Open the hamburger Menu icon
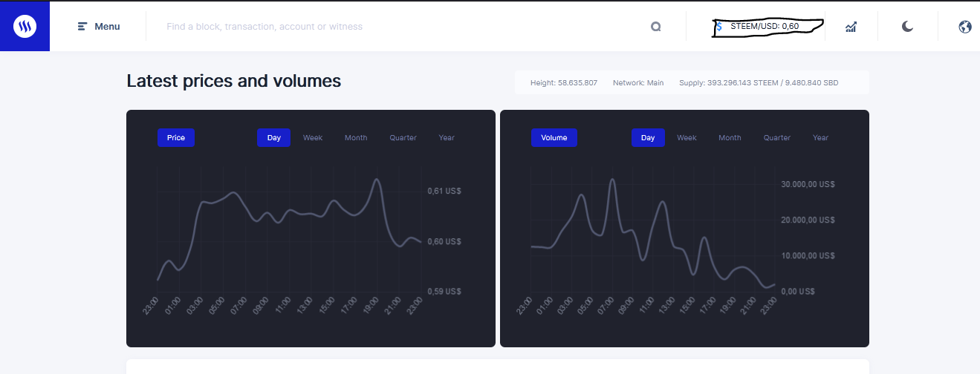The height and width of the screenshot is (374, 980). coord(82,27)
